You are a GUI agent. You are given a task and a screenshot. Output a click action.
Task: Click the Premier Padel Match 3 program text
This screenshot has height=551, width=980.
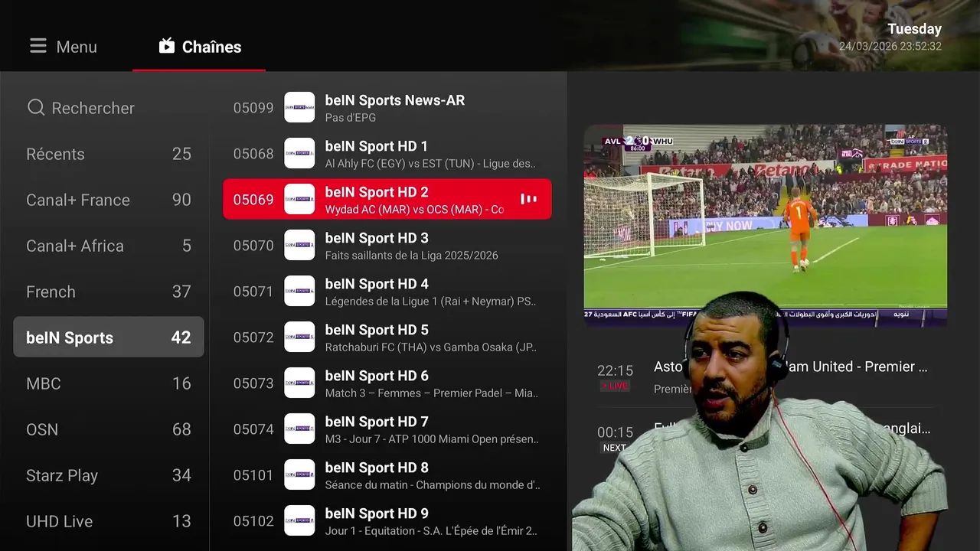(x=431, y=393)
